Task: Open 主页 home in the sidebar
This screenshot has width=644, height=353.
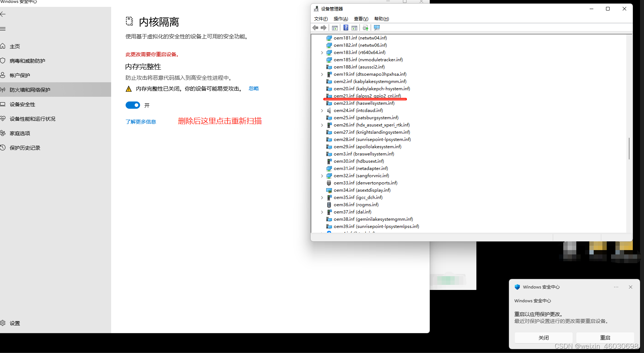Action: (x=15, y=46)
